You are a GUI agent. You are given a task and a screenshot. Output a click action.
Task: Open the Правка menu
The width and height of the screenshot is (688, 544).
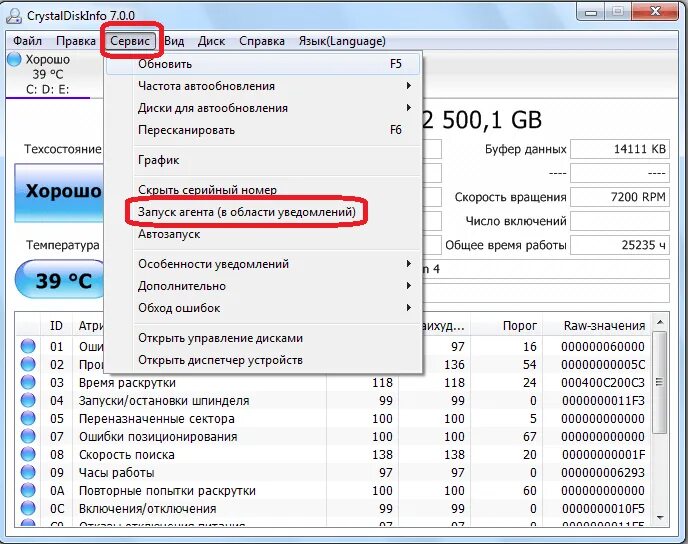click(x=76, y=41)
